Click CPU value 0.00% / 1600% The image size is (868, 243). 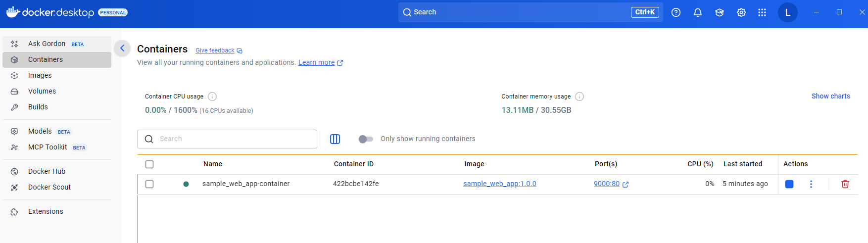(x=171, y=110)
